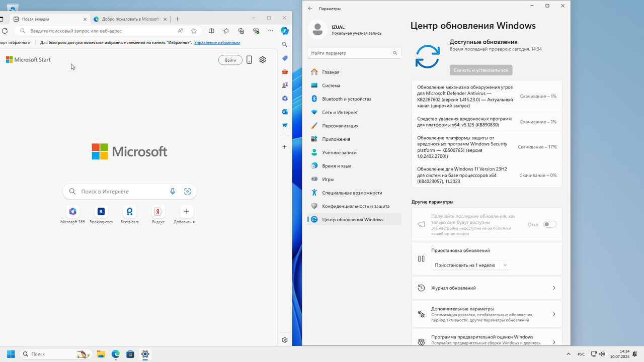Open Outlook from Edge sidebar
644x362 pixels.
tap(285, 112)
